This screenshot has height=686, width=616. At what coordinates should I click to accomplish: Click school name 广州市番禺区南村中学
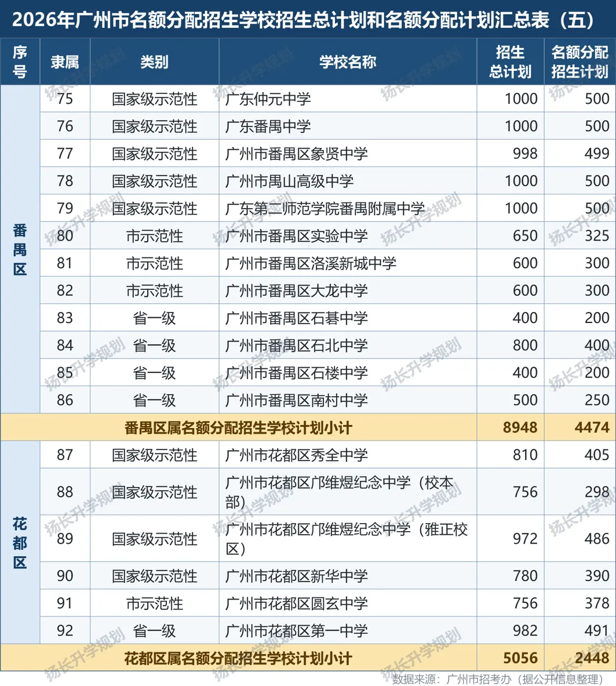[x=297, y=400]
